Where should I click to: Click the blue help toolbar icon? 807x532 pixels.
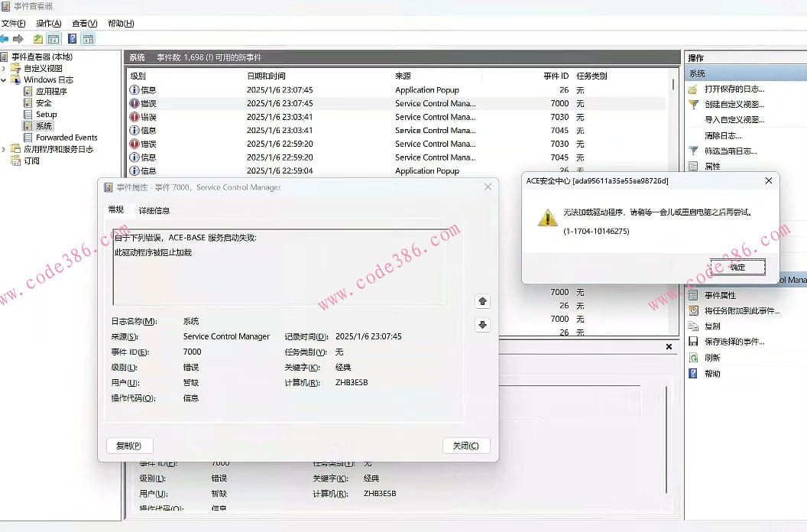[x=72, y=39]
